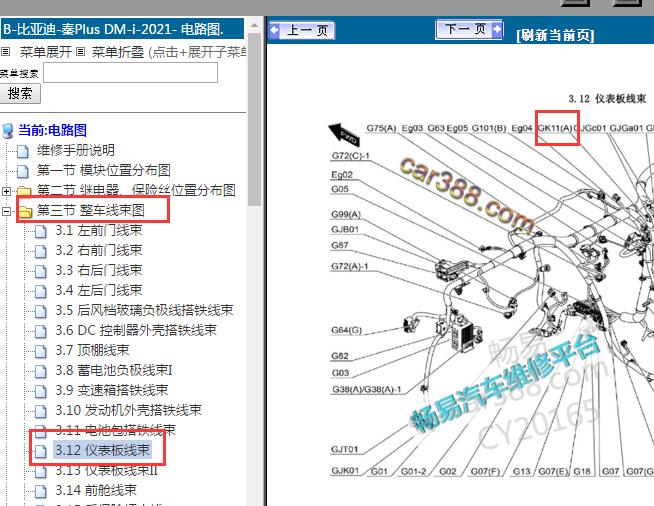The height and width of the screenshot is (506, 654).
Task: Click the G38(A)/G38(A)-1 label
Action: point(367,389)
